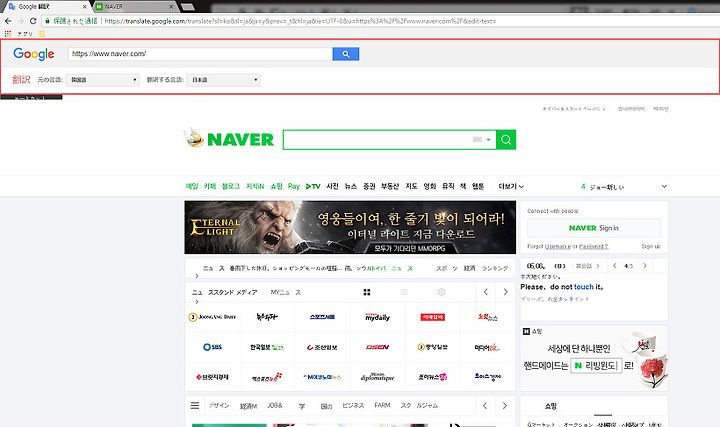This screenshot has height=427, width=720.
Task: Click the green NAVER search magnifier button
Action: pyautogui.click(x=506, y=140)
